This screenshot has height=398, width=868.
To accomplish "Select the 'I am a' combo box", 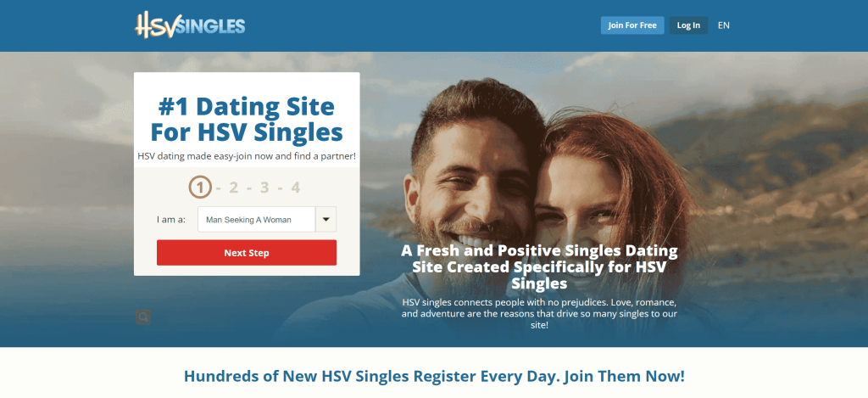I will coord(267,220).
